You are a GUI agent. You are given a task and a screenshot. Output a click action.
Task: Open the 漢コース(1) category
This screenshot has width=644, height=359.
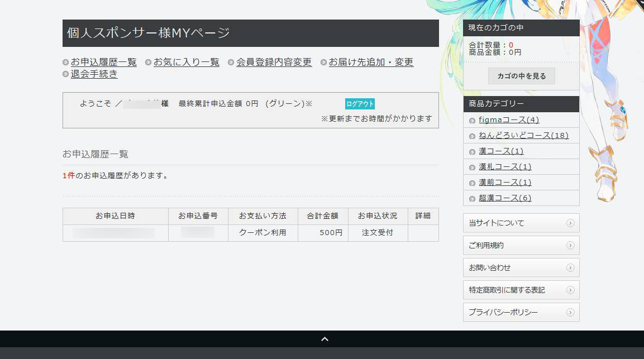[501, 151]
